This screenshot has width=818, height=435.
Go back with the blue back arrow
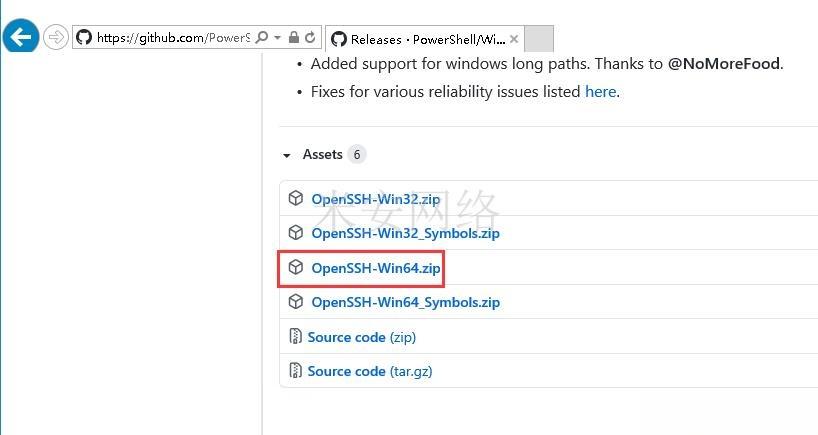[x=21, y=37]
